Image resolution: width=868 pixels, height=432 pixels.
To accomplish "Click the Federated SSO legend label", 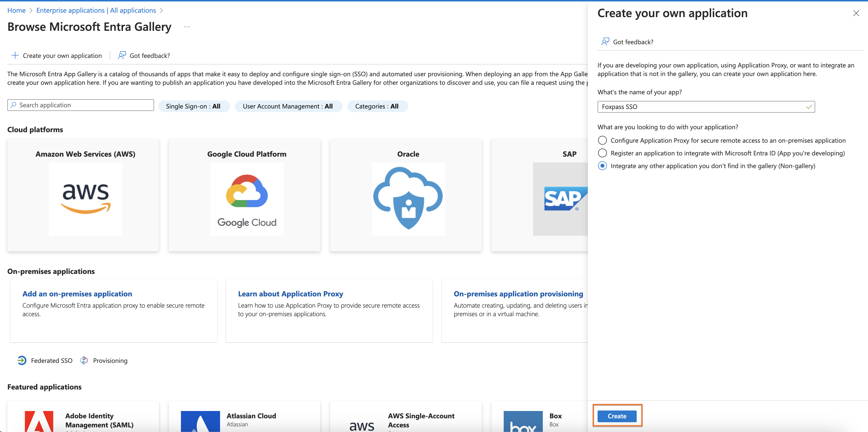I will click(52, 361).
